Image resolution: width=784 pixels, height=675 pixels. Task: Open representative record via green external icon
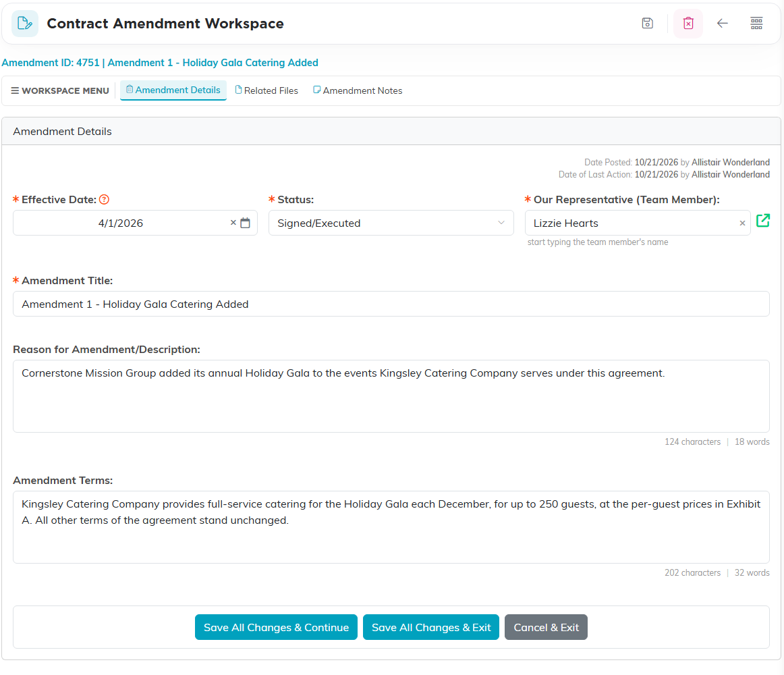tap(762, 220)
